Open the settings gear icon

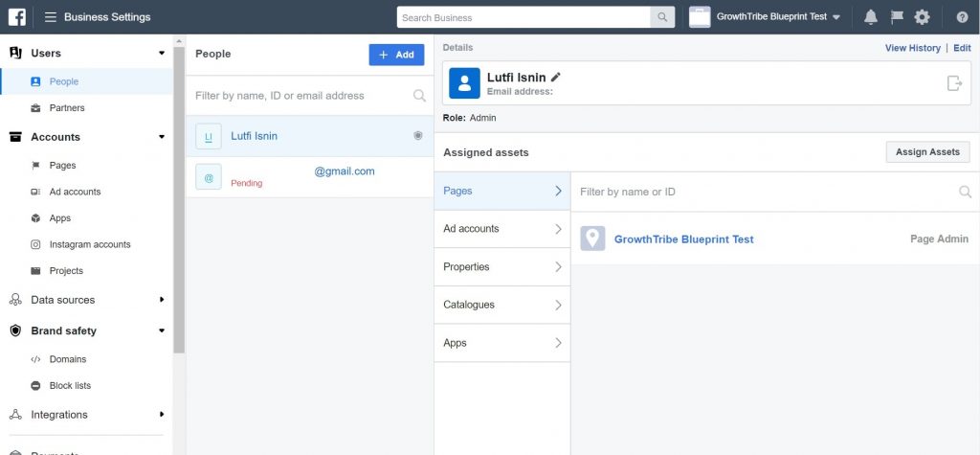[x=922, y=17]
